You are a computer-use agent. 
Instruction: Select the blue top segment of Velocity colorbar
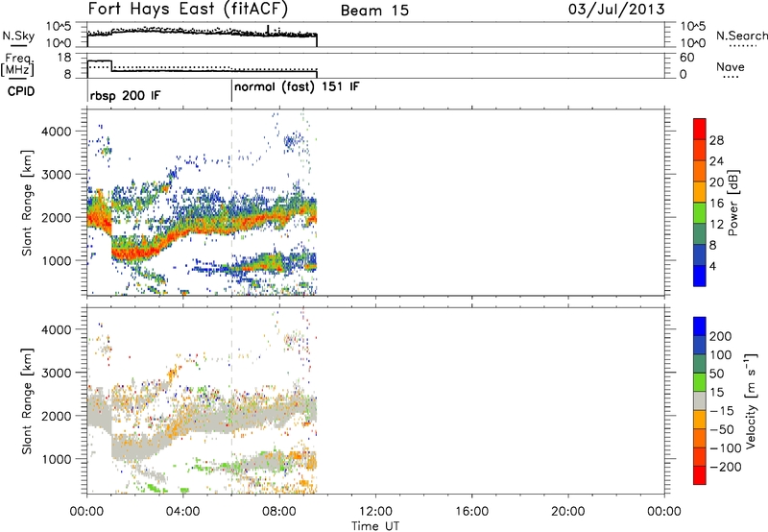(x=700, y=326)
